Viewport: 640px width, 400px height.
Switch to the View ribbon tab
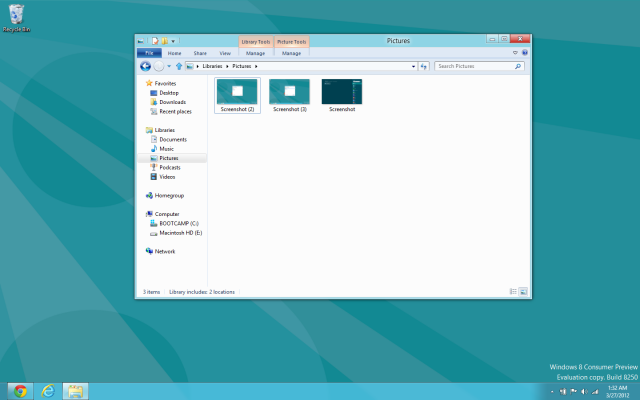[x=225, y=53]
